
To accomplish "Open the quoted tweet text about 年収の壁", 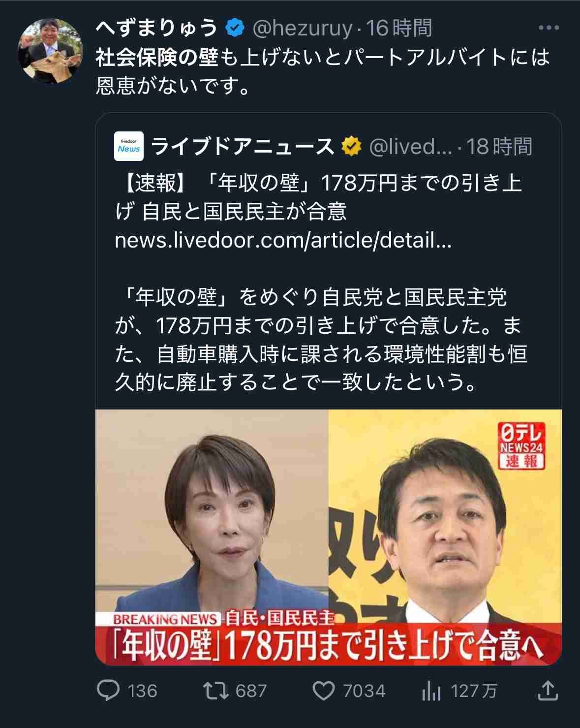I will click(321, 340).
